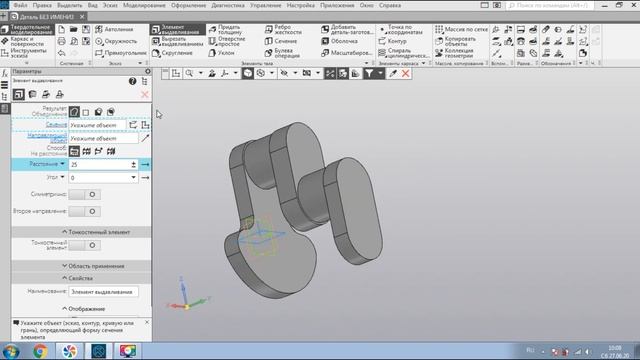Select the Прямоугольник rectangle tool
640x360 pixels.
pyautogui.click(x=120, y=53)
